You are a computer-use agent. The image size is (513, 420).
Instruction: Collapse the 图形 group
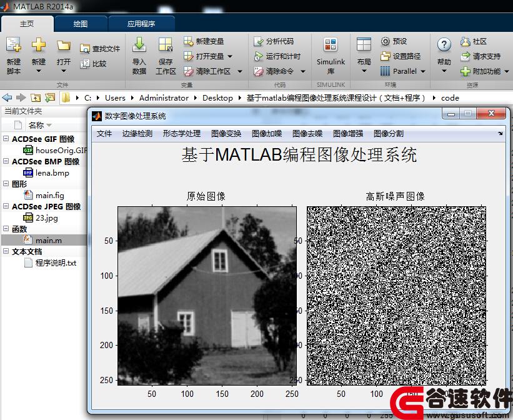pyautogui.click(x=6, y=184)
